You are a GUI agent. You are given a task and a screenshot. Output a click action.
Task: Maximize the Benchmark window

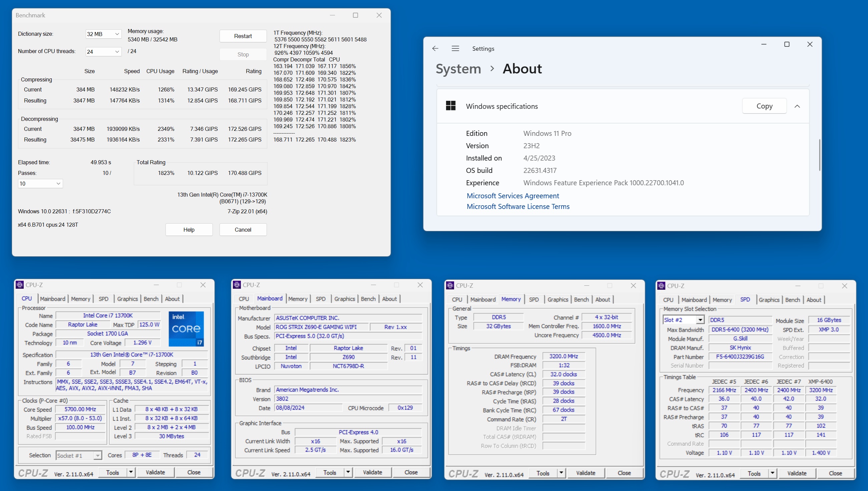click(356, 15)
